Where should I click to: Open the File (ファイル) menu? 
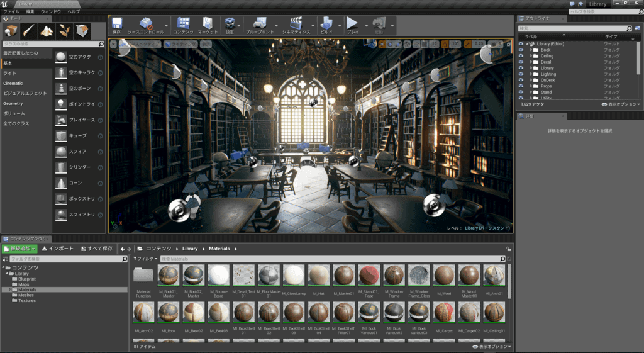coord(11,11)
